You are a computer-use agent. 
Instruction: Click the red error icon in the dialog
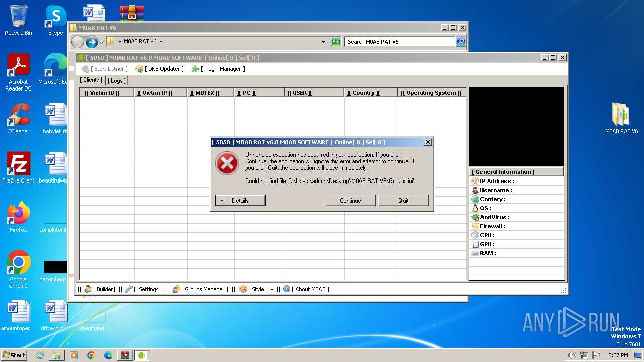point(227,163)
